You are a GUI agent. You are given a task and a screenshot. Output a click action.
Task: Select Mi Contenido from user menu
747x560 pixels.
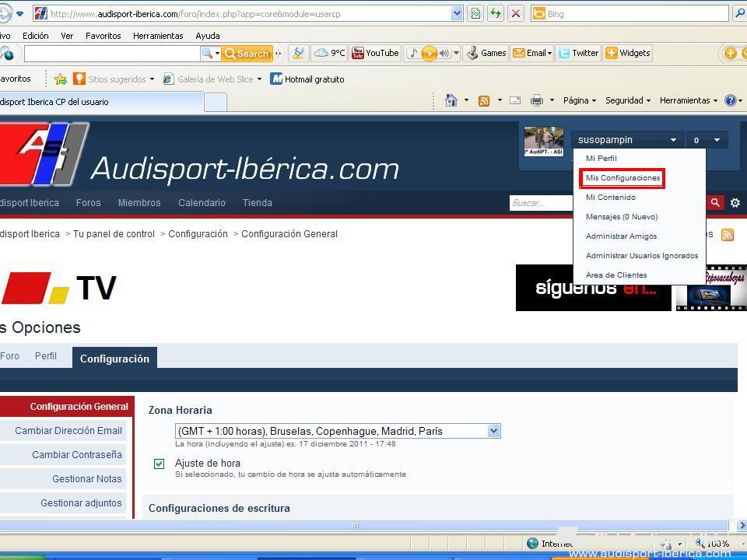coord(610,197)
